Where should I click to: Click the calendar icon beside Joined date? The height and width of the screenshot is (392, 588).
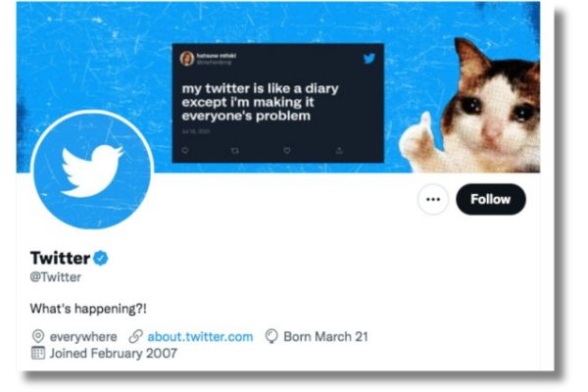[x=38, y=353]
